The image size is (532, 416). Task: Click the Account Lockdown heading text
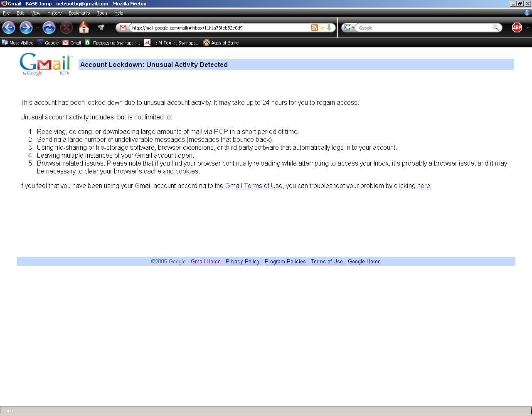(x=154, y=64)
